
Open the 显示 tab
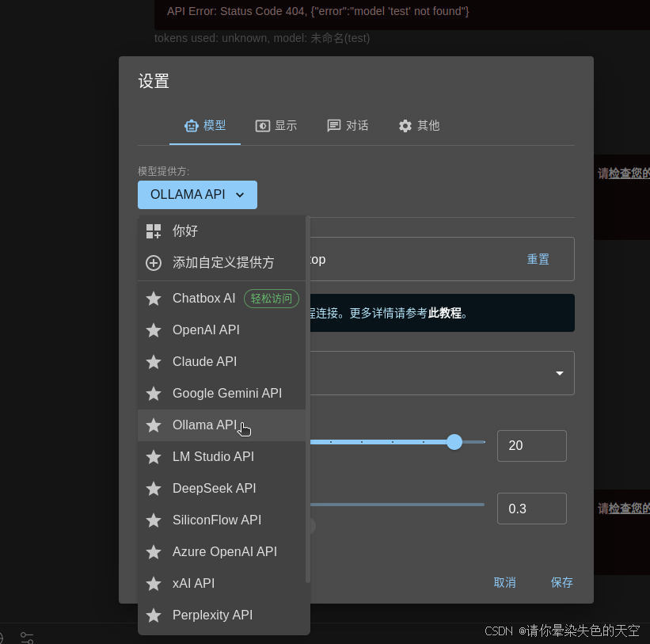pos(276,126)
